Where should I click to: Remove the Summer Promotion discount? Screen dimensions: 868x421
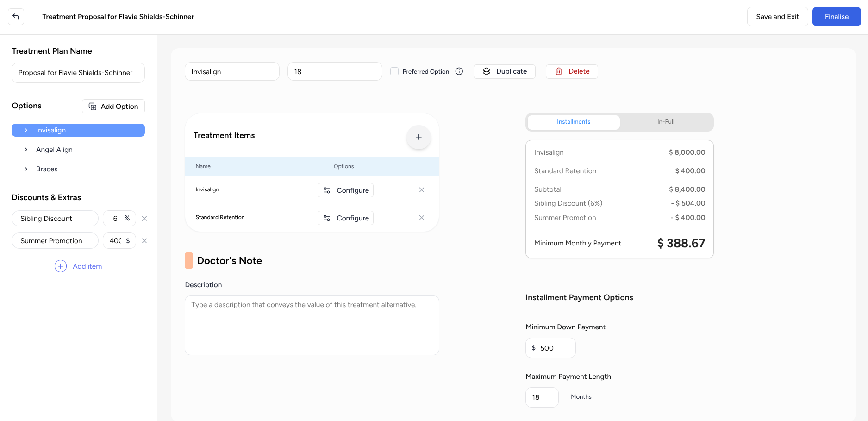coord(144,240)
